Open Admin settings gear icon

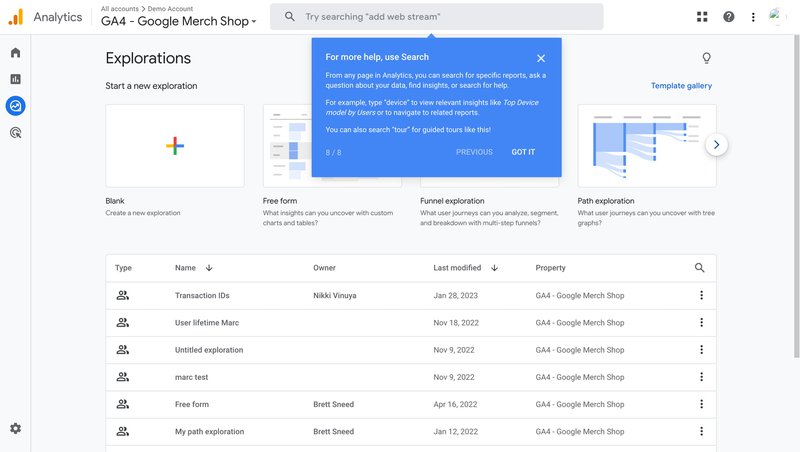pyautogui.click(x=15, y=428)
